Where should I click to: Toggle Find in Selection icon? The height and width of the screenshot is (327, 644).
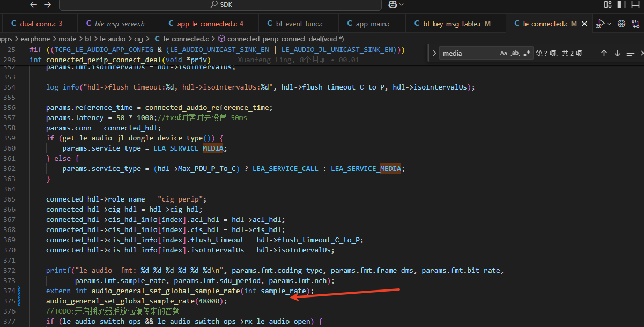coord(630,53)
